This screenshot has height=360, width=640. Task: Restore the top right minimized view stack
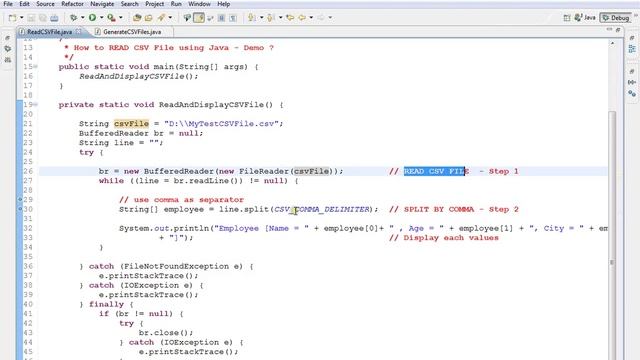(x=632, y=38)
